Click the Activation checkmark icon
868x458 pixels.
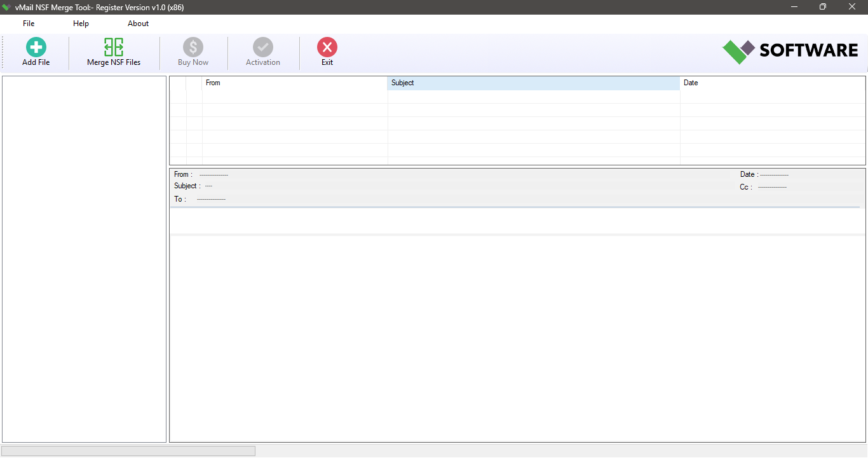(263, 47)
